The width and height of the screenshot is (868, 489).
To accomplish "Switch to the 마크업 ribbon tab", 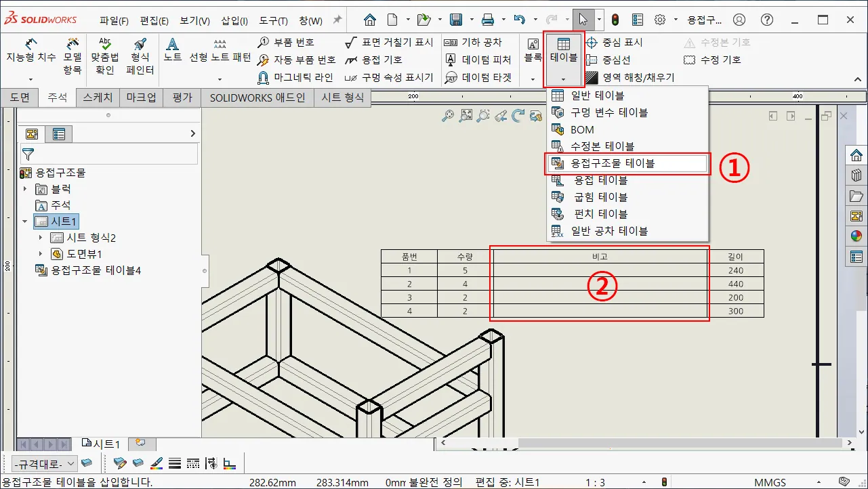I will point(142,98).
